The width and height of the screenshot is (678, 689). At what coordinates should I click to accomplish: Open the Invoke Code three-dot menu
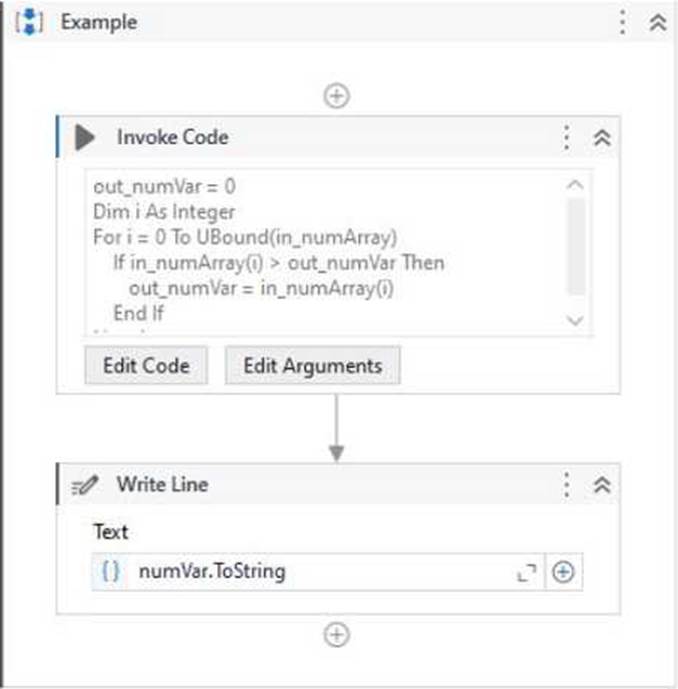click(x=566, y=137)
